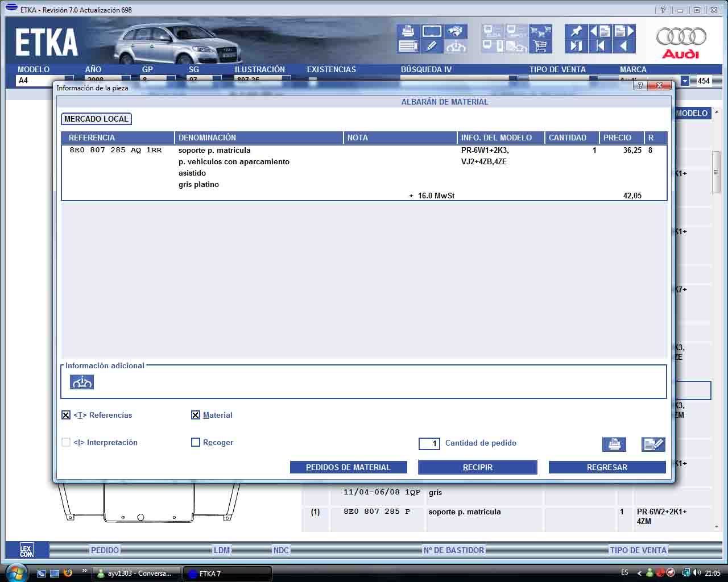Click the exit door icon in toolbar
This screenshot has height=582, width=728.
[x=576, y=46]
